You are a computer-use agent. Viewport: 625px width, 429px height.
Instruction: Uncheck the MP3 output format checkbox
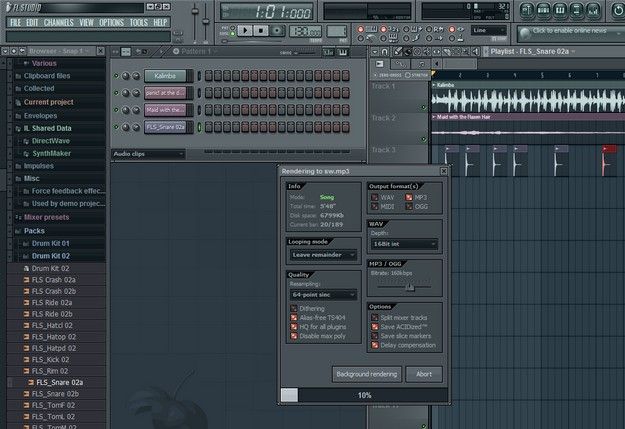click(x=409, y=197)
